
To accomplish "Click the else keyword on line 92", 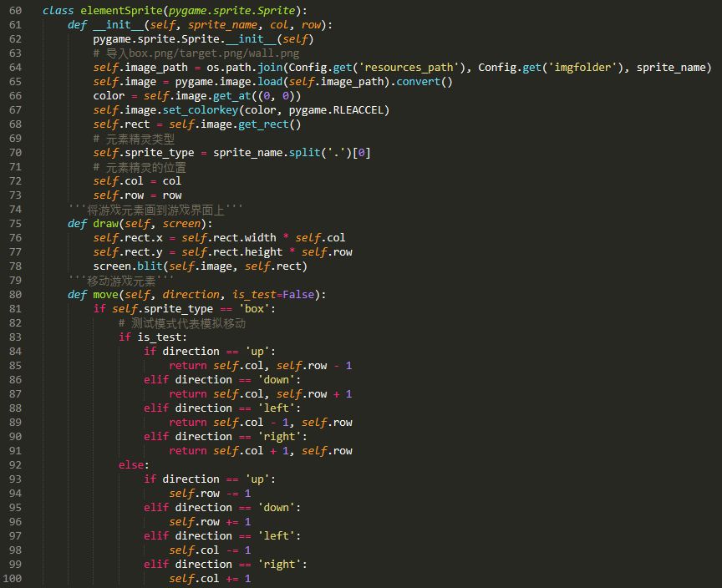I will 130,464.
